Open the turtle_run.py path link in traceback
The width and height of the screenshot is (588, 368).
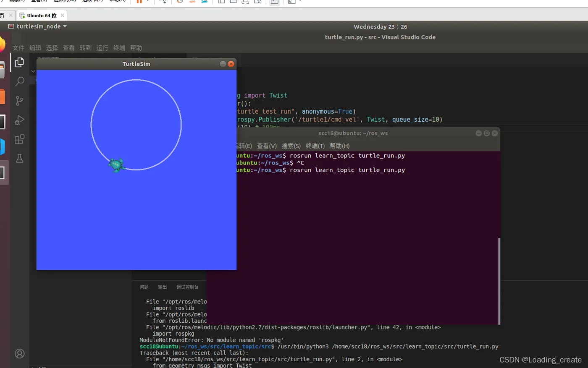point(251,359)
